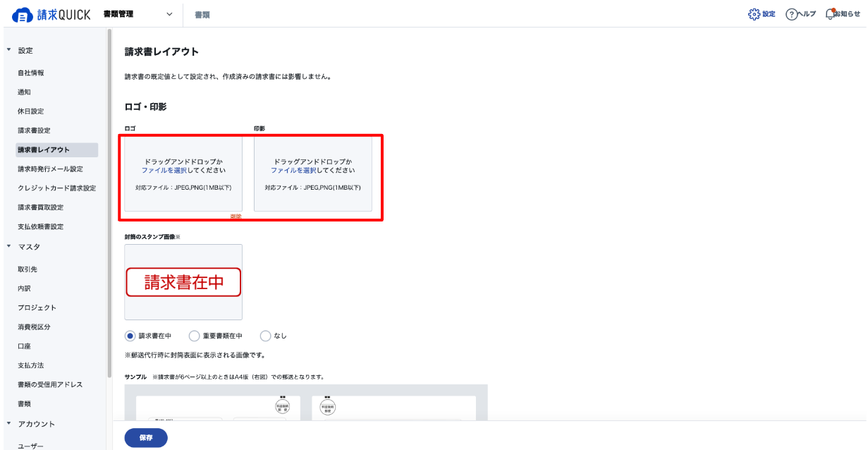Open the 書類 tab in header
The image size is (868, 450).
(202, 15)
